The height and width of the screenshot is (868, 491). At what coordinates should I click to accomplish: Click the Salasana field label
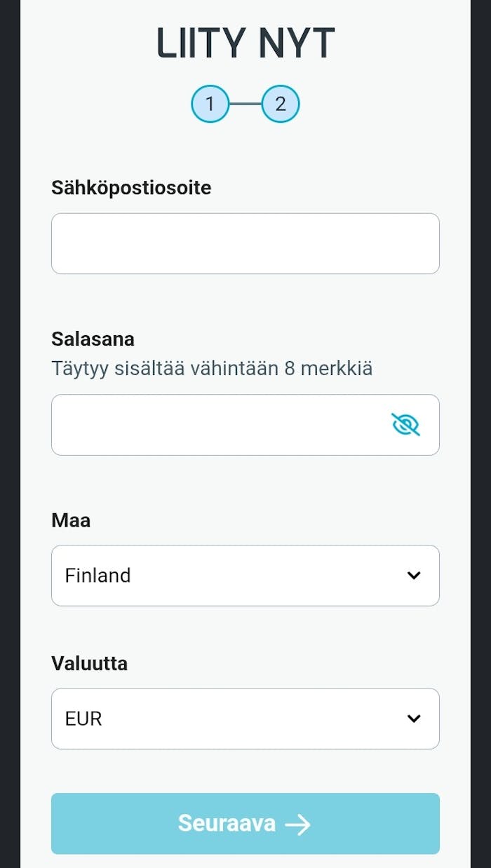[93, 339]
